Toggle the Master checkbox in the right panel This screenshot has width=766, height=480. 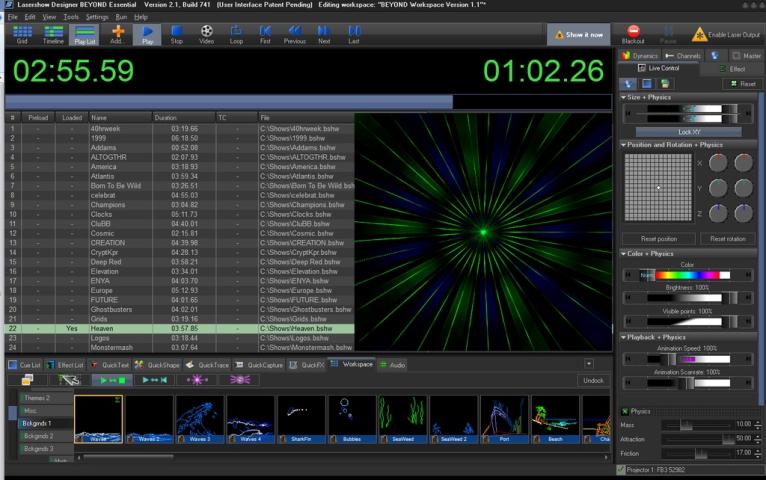[x=736, y=56]
